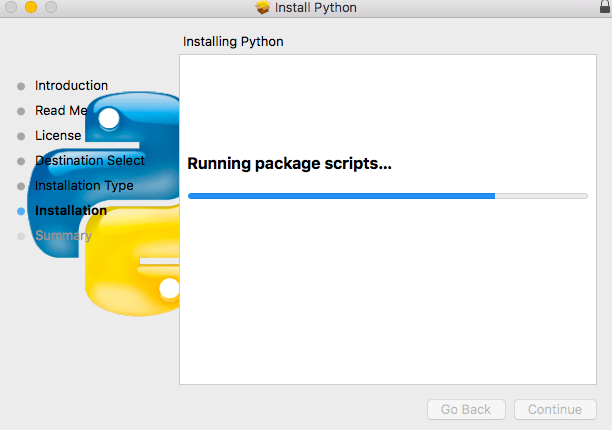Click the bullet beside Introduction
The width and height of the screenshot is (612, 430).
tap(21, 86)
